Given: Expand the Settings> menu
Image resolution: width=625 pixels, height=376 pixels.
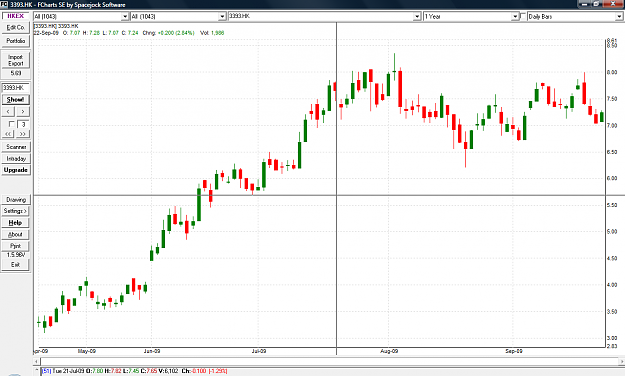Looking at the screenshot, I should coord(16,211).
